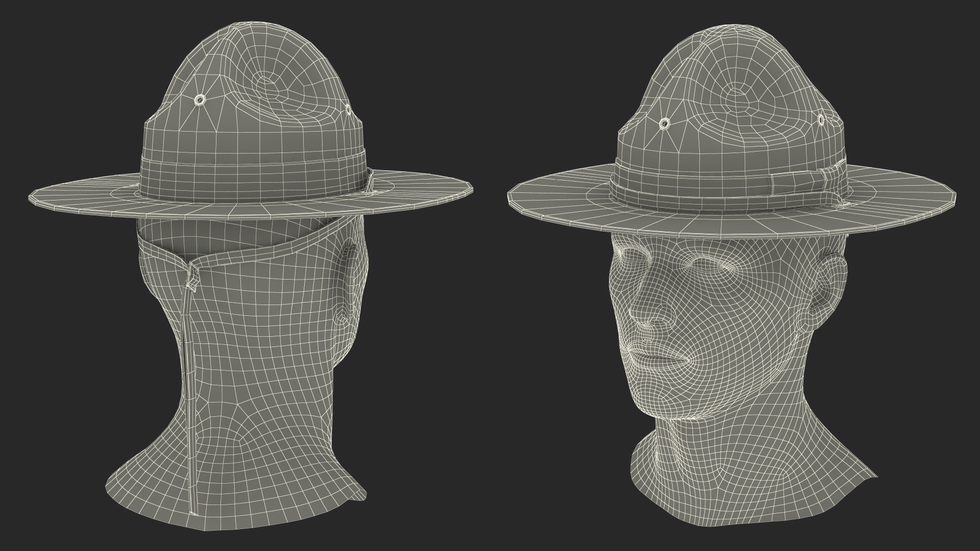Click the lips on the right head model

655,357
